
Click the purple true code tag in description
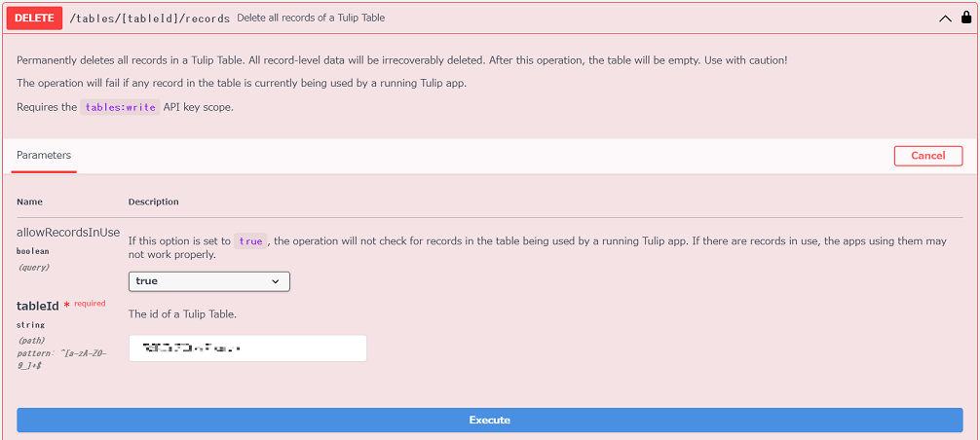pos(250,240)
